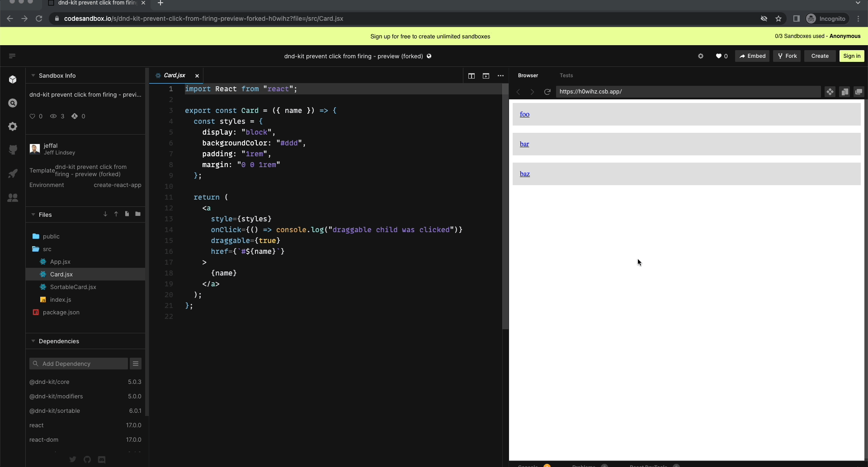Select the Card.jsx editor tab
The width and height of the screenshot is (868, 467).
tap(175, 75)
